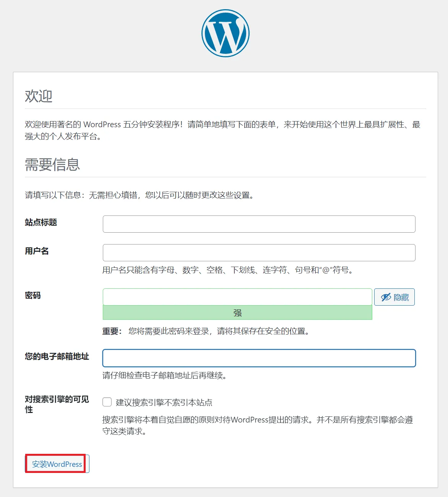Image resolution: width=448 pixels, height=497 pixels.
Task: Select the 您的电子邮箱地址 email input box
Action: [x=259, y=358]
